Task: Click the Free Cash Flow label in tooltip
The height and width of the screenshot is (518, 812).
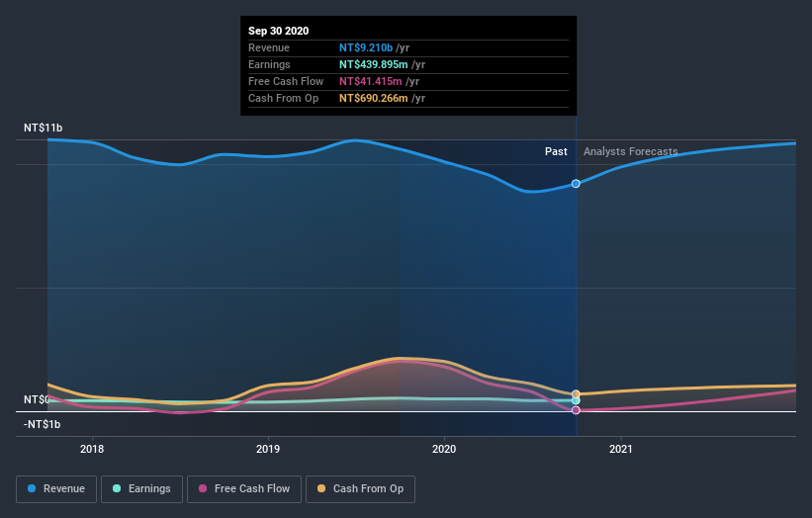Action: click(286, 81)
